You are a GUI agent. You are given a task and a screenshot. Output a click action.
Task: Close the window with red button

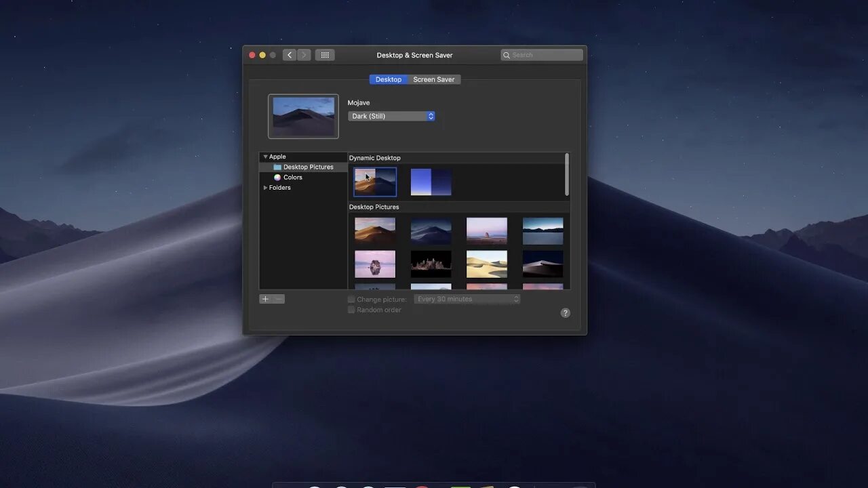click(252, 55)
